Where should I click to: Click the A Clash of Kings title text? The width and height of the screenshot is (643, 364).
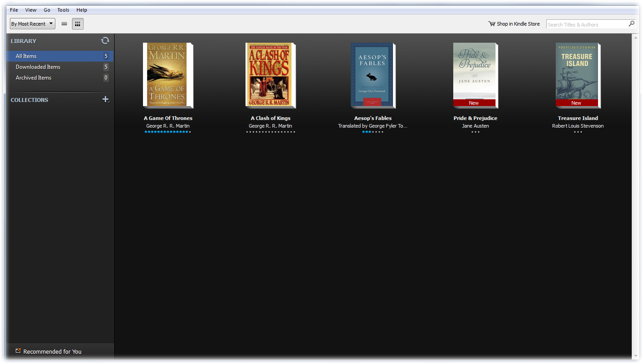coord(271,118)
